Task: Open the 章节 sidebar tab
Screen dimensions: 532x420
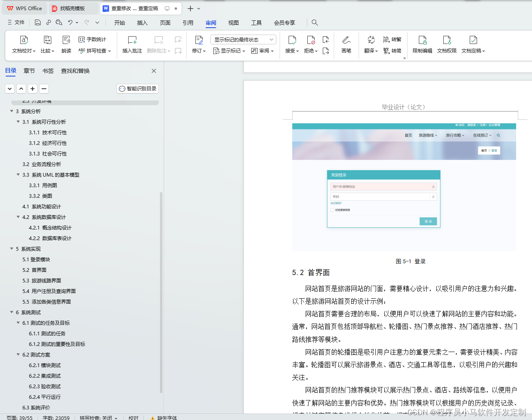Action: 29,70
